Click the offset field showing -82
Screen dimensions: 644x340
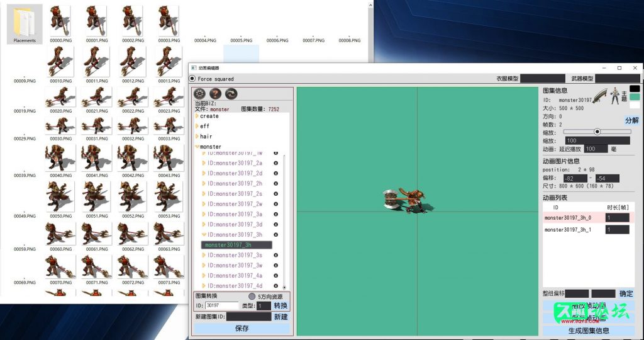point(575,178)
